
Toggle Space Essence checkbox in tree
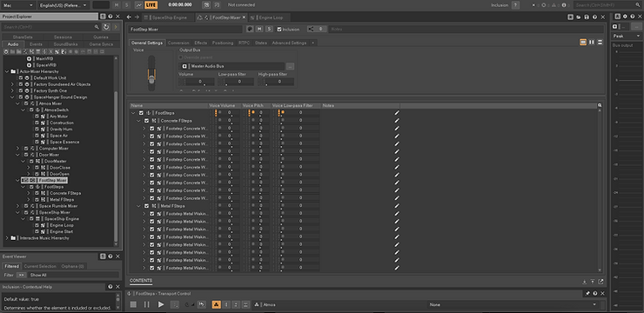pos(37,142)
